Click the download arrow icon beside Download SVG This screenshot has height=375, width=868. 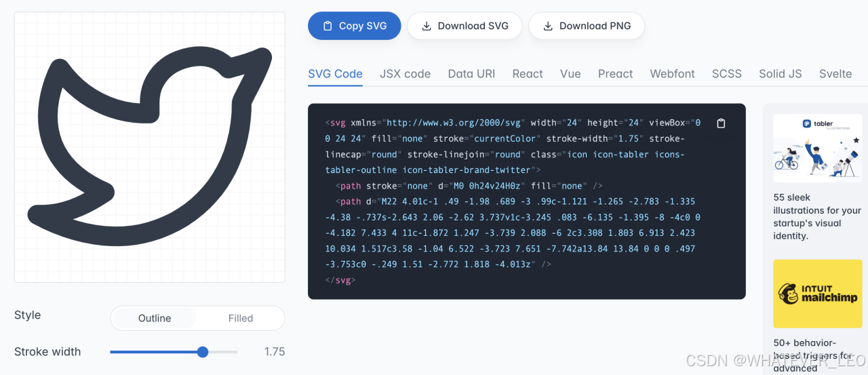[427, 26]
